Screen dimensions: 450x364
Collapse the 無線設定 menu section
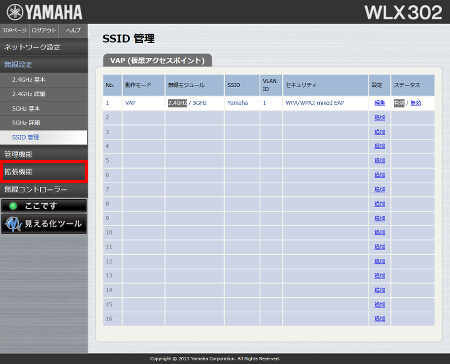click(x=44, y=64)
